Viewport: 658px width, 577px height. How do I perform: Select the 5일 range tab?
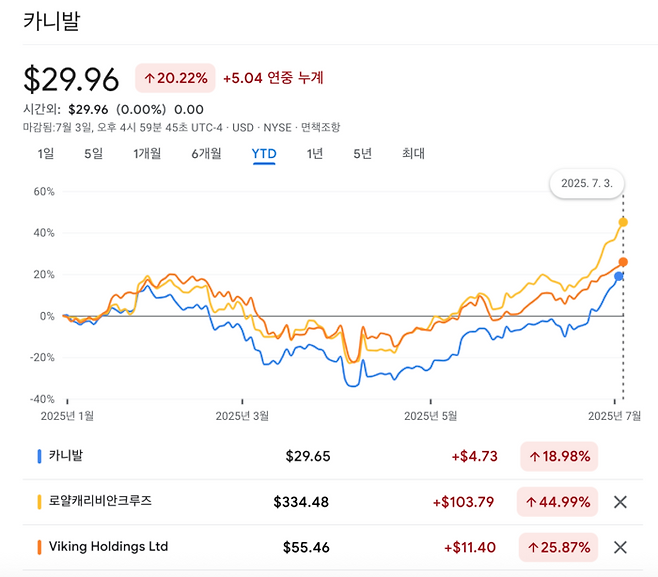coord(93,153)
